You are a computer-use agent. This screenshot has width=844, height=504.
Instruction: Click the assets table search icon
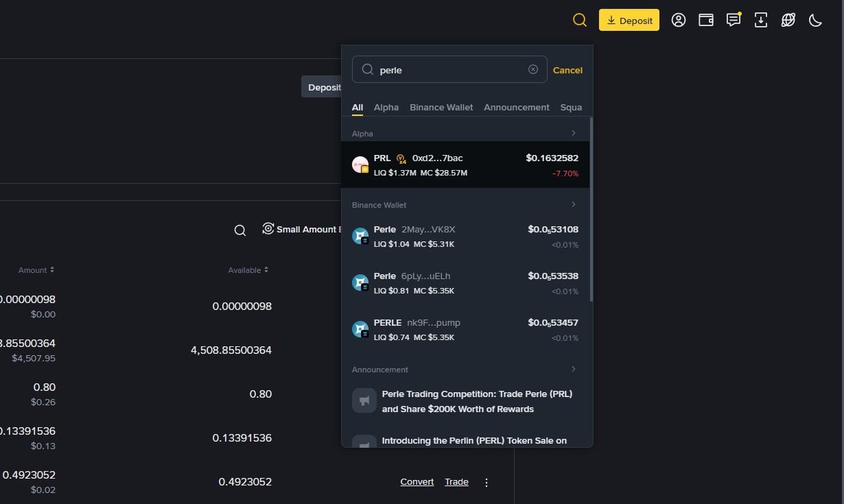tap(240, 230)
